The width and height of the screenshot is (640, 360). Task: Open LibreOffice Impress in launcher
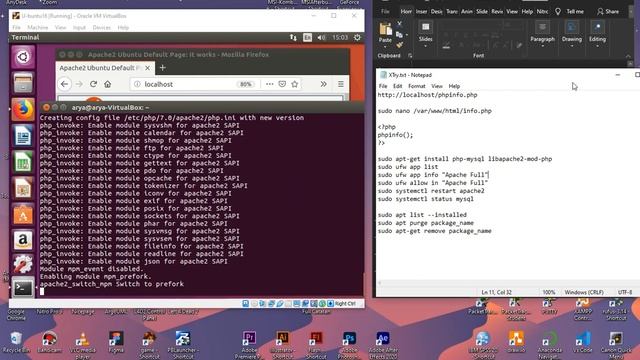pyautogui.click(x=23, y=189)
